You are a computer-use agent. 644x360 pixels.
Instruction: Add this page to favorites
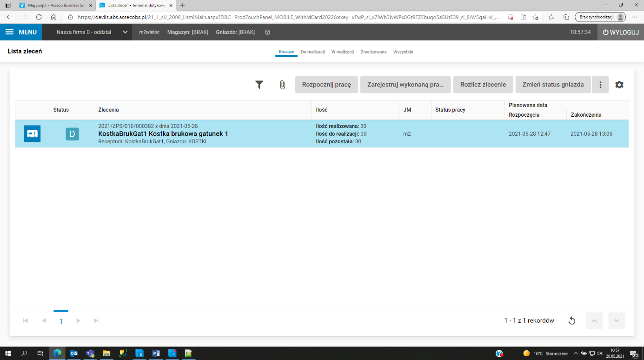click(x=536, y=17)
